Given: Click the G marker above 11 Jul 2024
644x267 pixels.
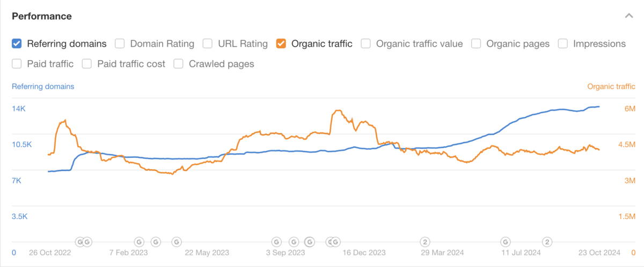Looking at the screenshot, I should 505,242.
